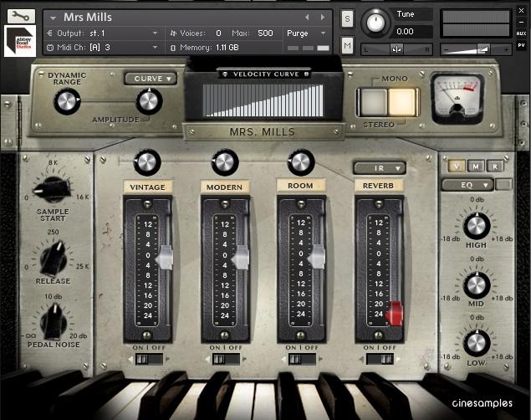
Task: Toggle the Vintage mic on/off switch
Action: tap(149, 359)
